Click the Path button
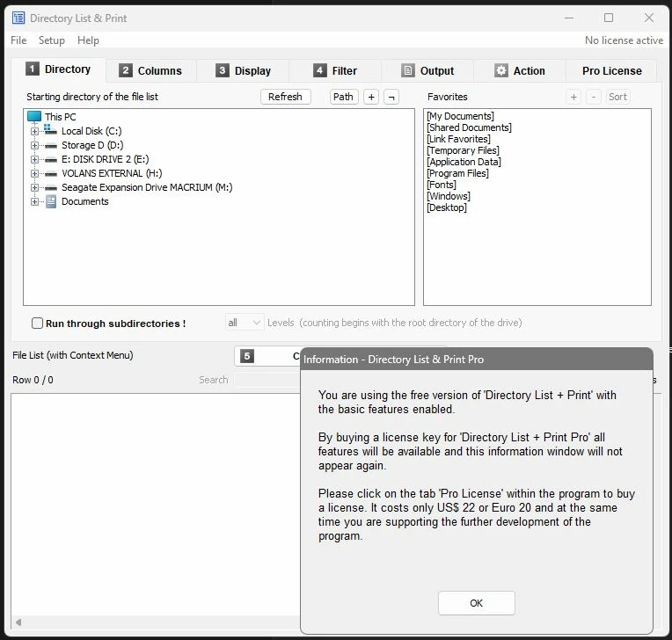The width and height of the screenshot is (672, 640). coord(344,97)
